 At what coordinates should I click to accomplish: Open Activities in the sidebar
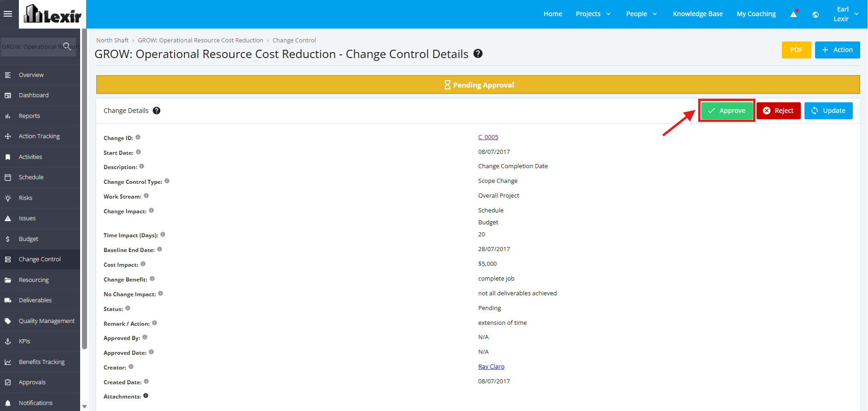point(40,157)
